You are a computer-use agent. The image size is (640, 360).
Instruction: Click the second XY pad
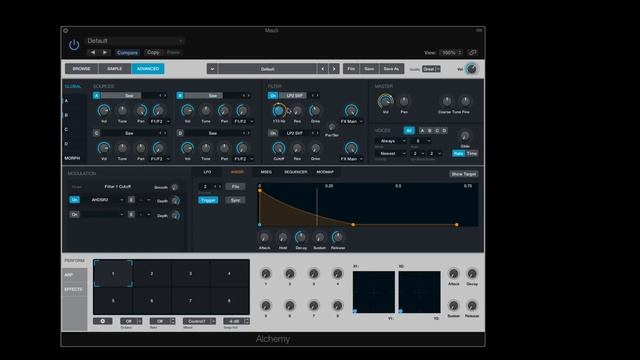click(x=420, y=292)
